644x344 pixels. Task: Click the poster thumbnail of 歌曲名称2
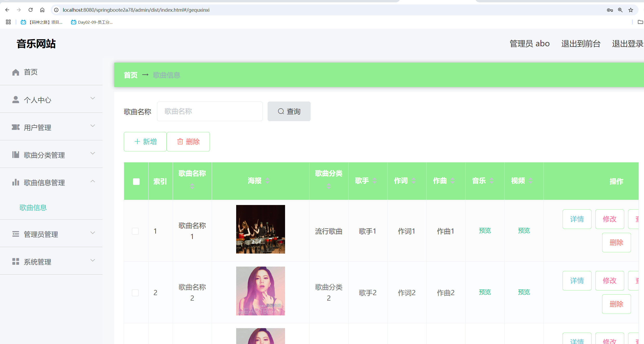pos(260,291)
